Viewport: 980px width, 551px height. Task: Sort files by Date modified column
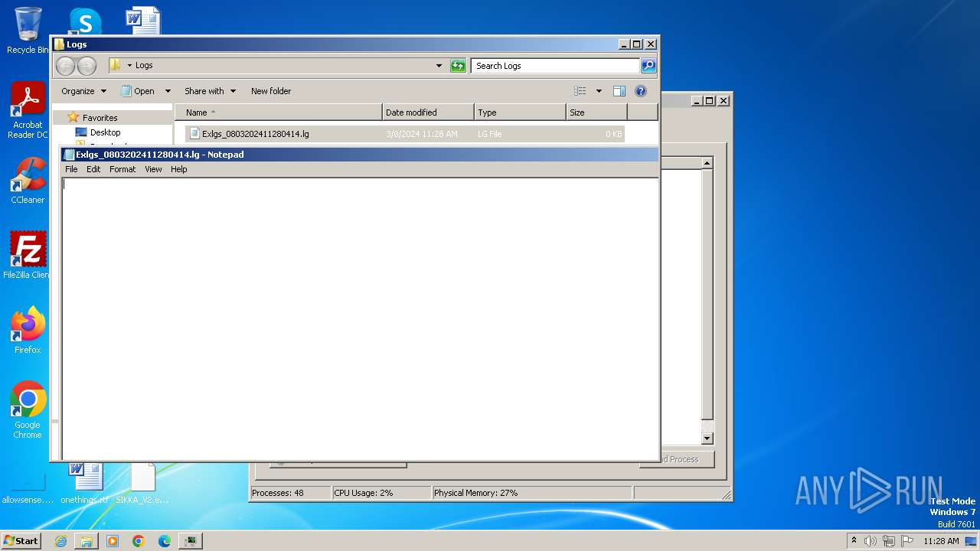(x=428, y=112)
